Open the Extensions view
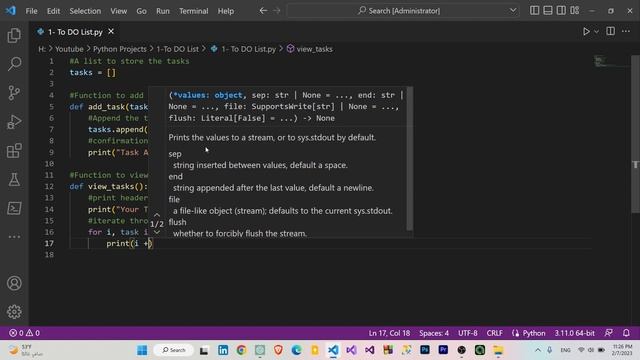This screenshot has height=360, width=640. pos(14,151)
